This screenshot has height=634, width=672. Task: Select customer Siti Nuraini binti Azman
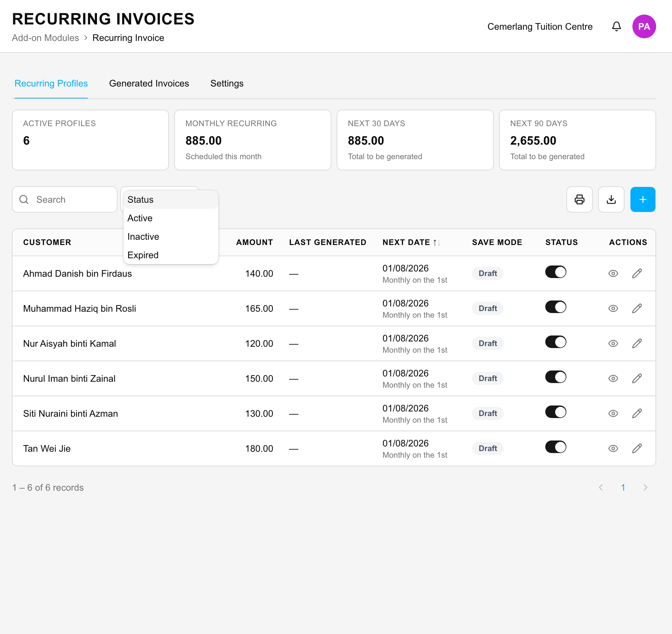pyautogui.click(x=70, y=413)
